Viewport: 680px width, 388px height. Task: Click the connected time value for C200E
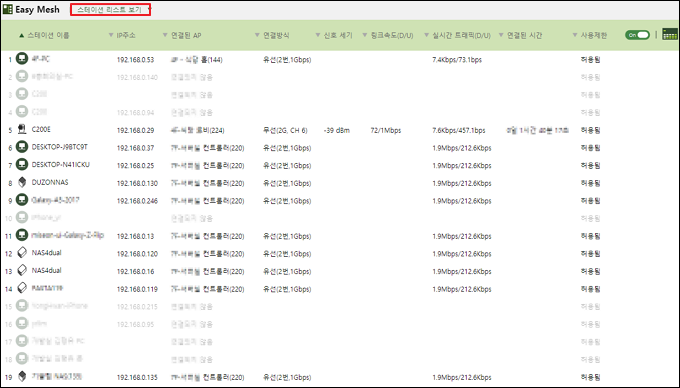point(537,130)
